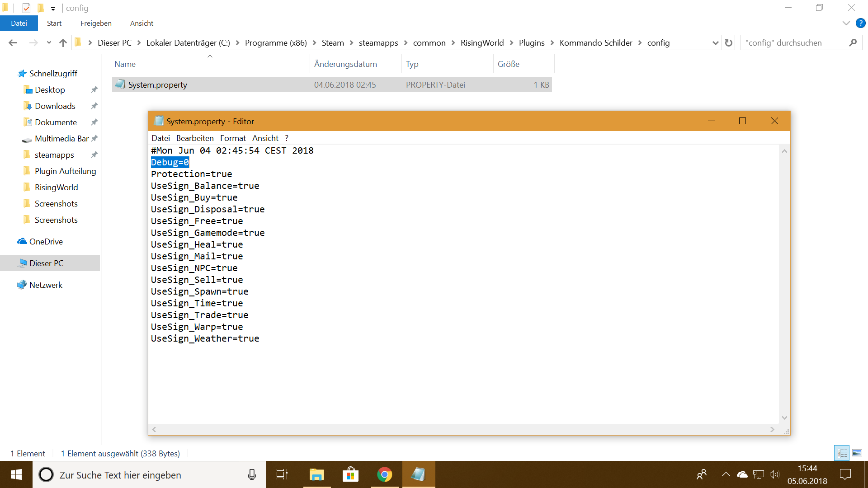Click the microphone icon in search box

coord(252,474)
